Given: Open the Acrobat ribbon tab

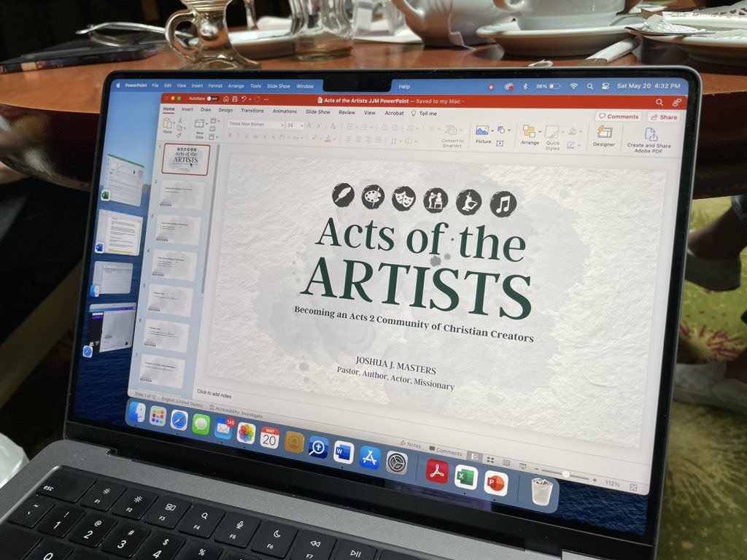Looking at the screenshot, I should point(394,113).
